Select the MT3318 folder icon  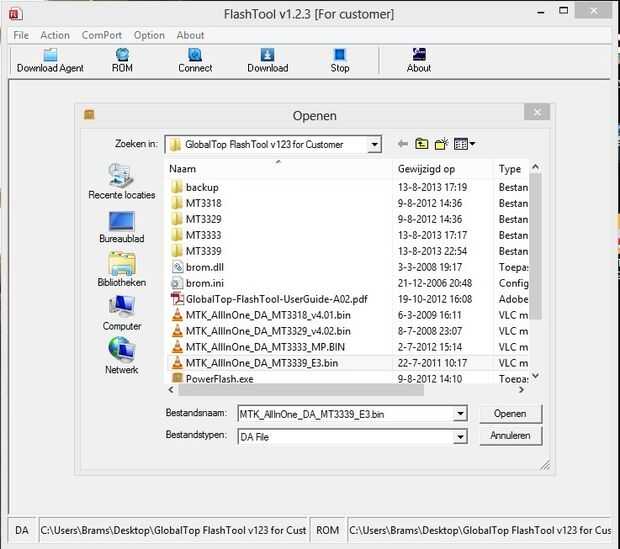[177, 203]
